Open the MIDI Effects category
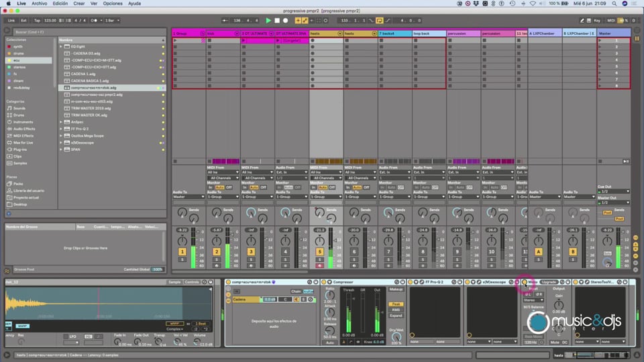 click(23, 136)
